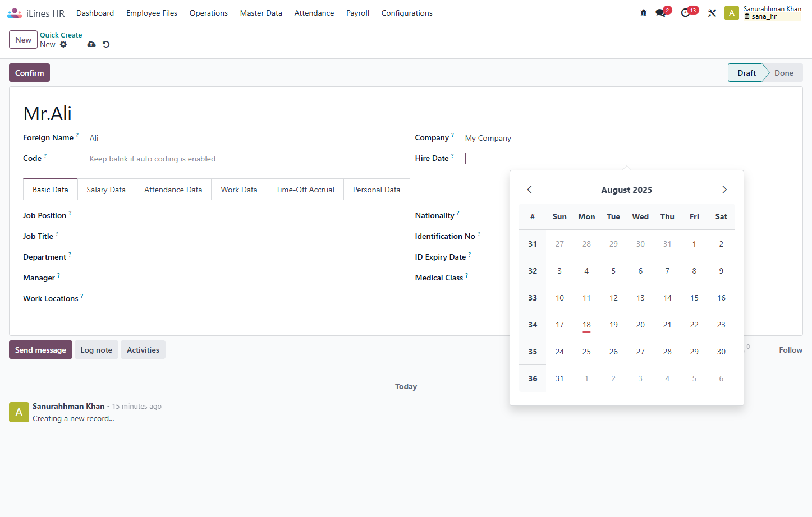This screenshot has height=517, width=812.
Task: Switch to the Attendance Data tab
Action: pyautogui.click(x=173, y=190)
